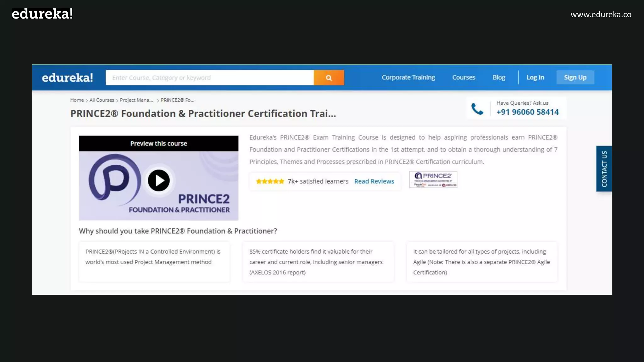Focus the course search input field
This screenshot has height=362, width=644.
pyautogui.click(x=209, y=78)
